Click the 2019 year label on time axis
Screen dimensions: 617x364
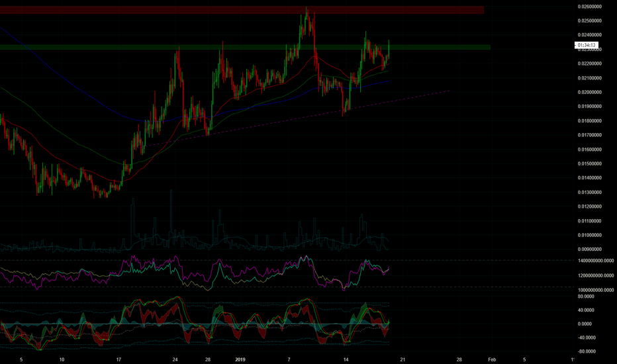(240, 359)
